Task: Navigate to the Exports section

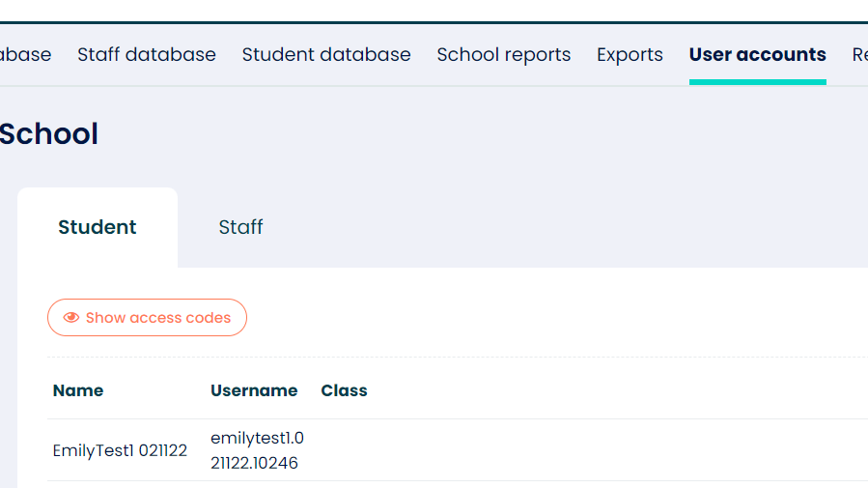Action: point(630,55)
